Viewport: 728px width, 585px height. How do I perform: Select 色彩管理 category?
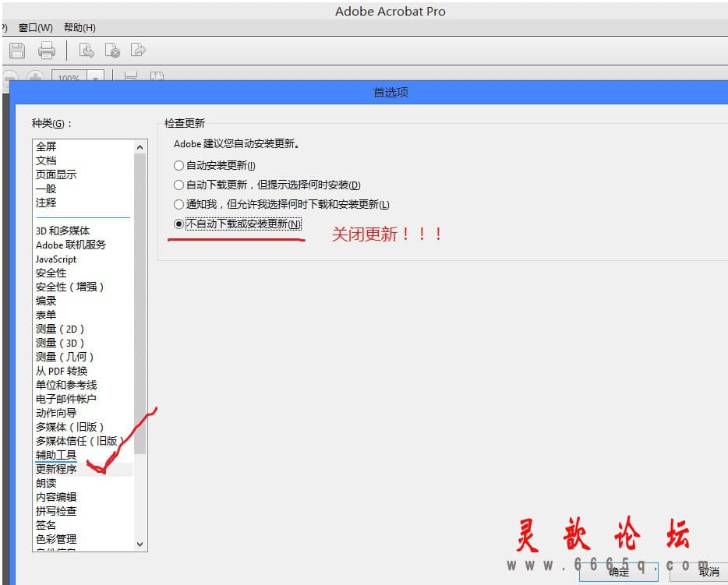[x=56, y=538]
